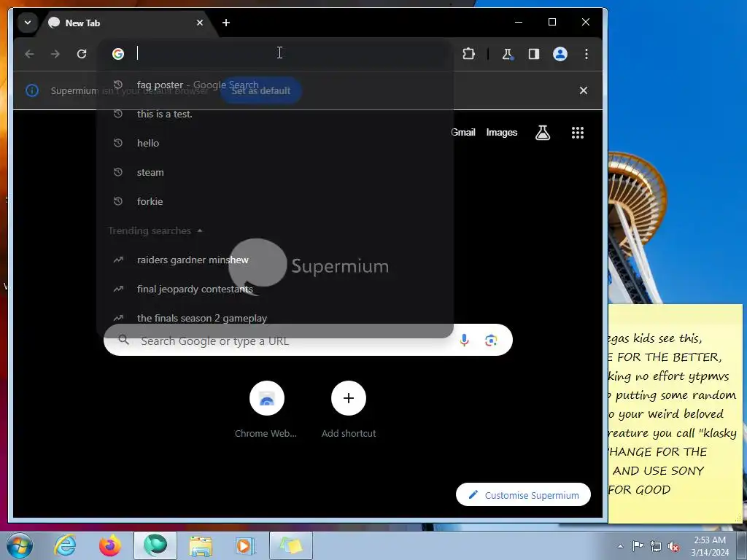Dismiss the default browser infobar
Viewport: 747px width, 560px height.
coord(583,90)
